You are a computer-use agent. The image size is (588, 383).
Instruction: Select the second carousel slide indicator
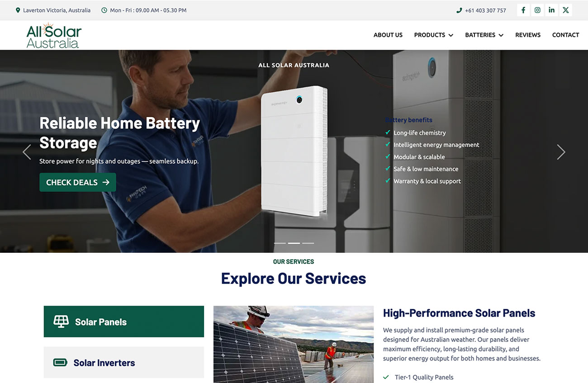click(294, 243)
